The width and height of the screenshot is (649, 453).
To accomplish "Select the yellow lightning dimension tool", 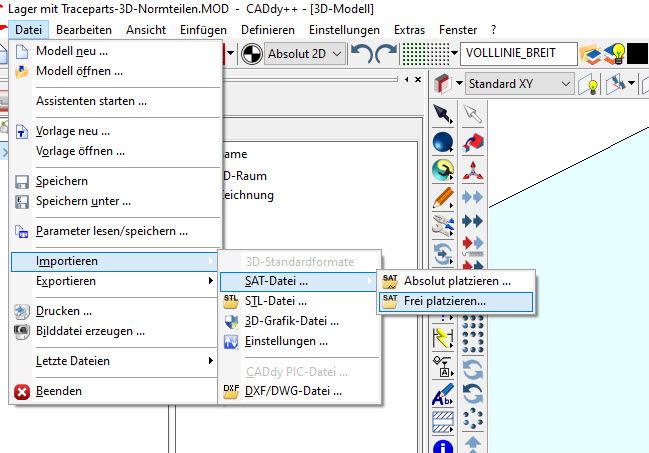I will [x=443, y=338].
